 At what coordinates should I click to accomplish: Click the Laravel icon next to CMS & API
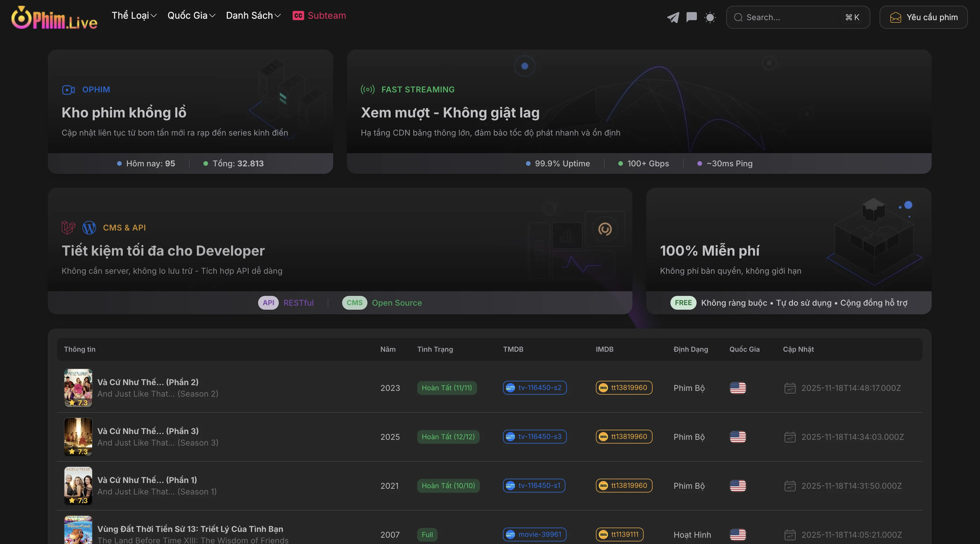[68, 228]
